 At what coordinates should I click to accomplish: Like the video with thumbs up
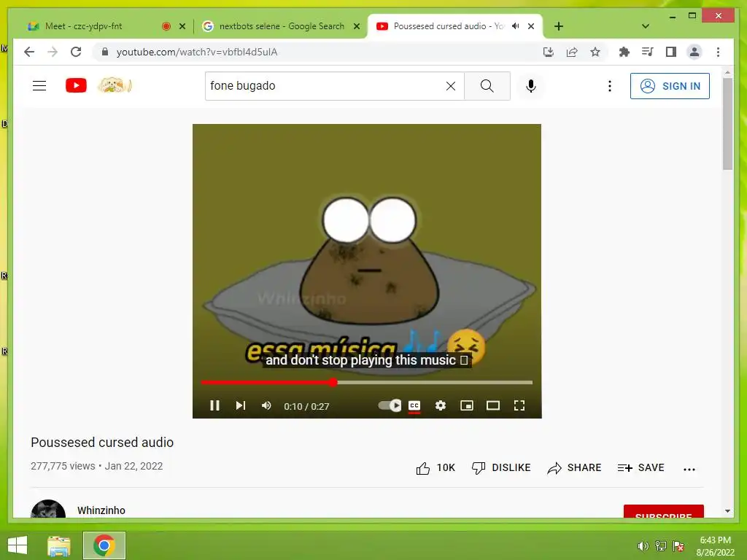pos(436,468)
